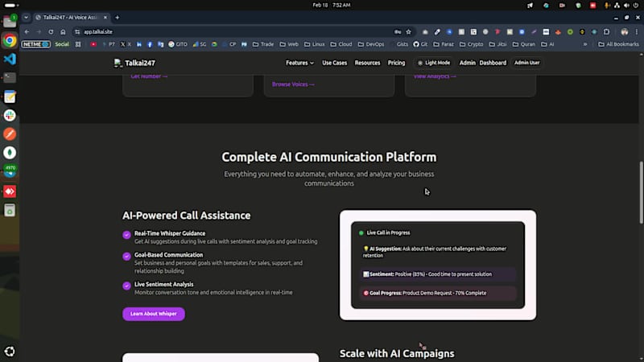
Task: Expand the Features dropdown
Action: (299, 63)
